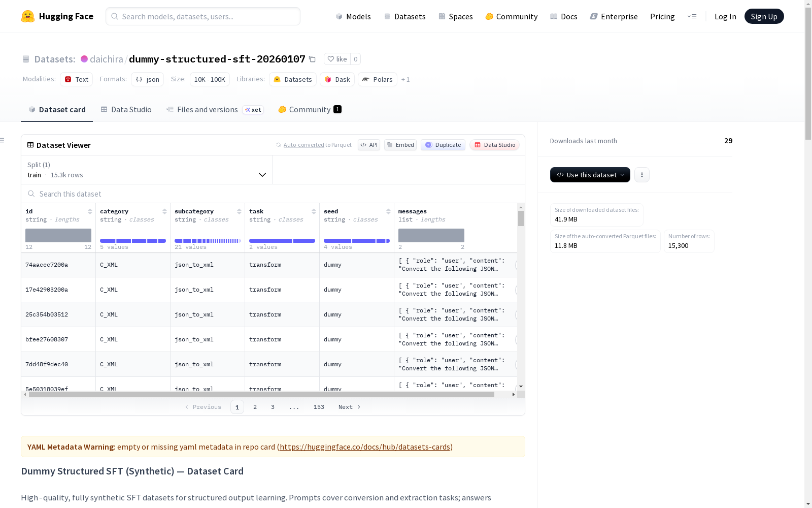Copy dataset name with the copy icon

[313, 59]
